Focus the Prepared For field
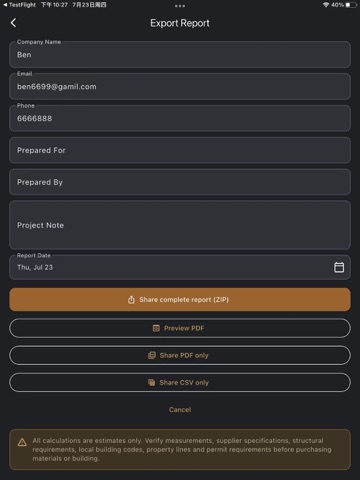Viewport: 360px width, 480px height. 180,150
